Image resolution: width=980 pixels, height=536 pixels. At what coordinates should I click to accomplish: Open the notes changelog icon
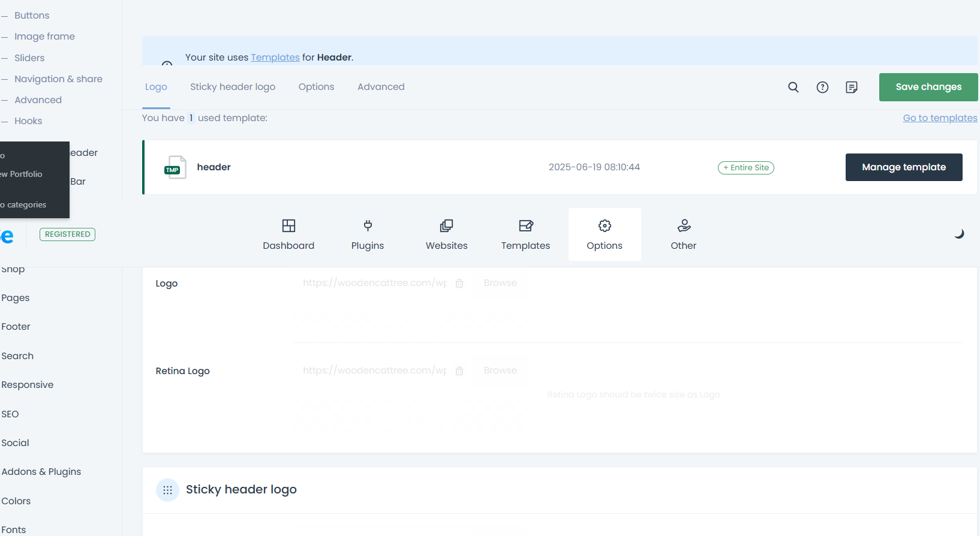851,88
